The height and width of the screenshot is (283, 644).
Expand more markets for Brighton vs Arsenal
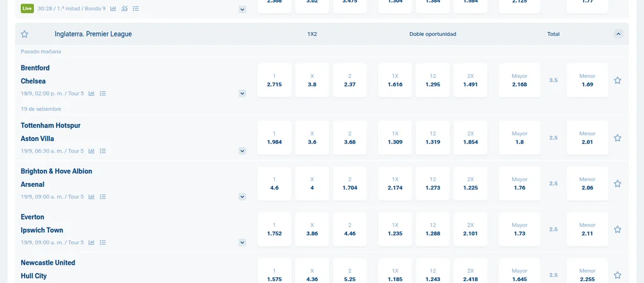pos(242,197)
